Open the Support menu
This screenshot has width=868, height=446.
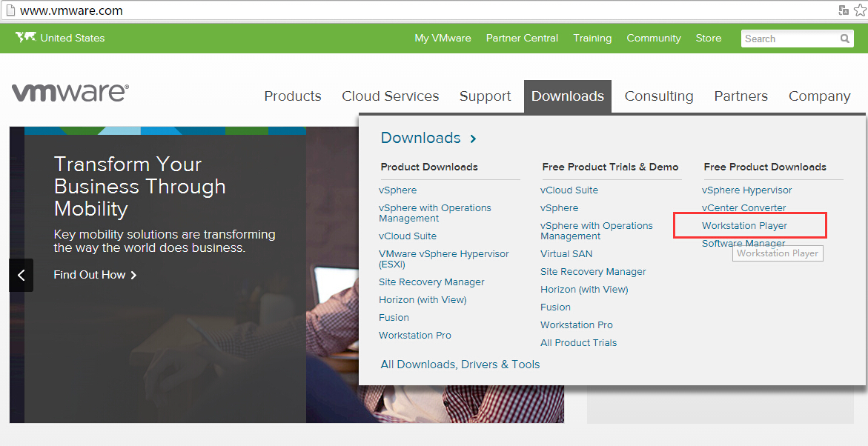click(485, 96)
